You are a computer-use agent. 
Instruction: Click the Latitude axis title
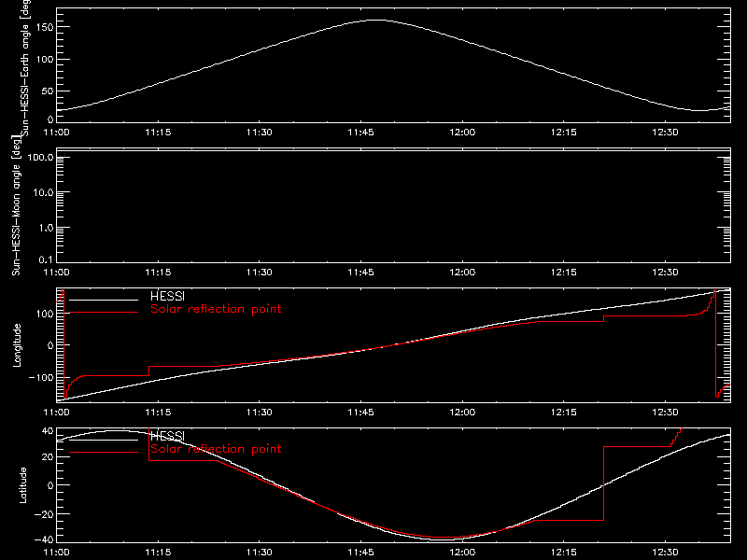click(x=22, y=485)
